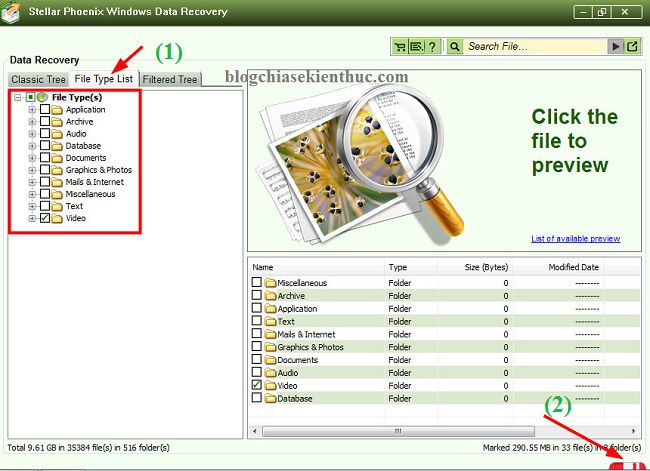Image resolution: width=650 pixels, height=471 pixels.
Task: Open the Filtered Tree tab
Action: point(170,79)
